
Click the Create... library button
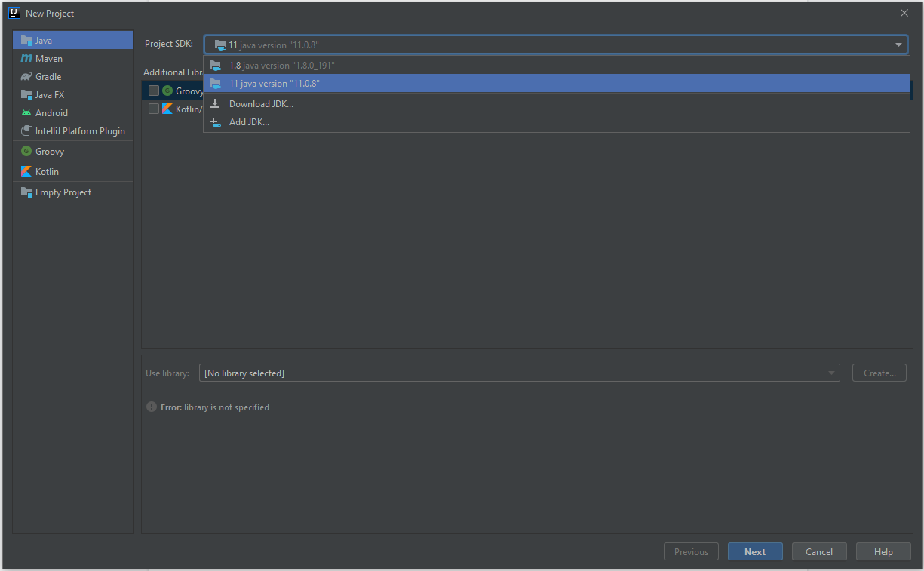(x=879, y=373)
